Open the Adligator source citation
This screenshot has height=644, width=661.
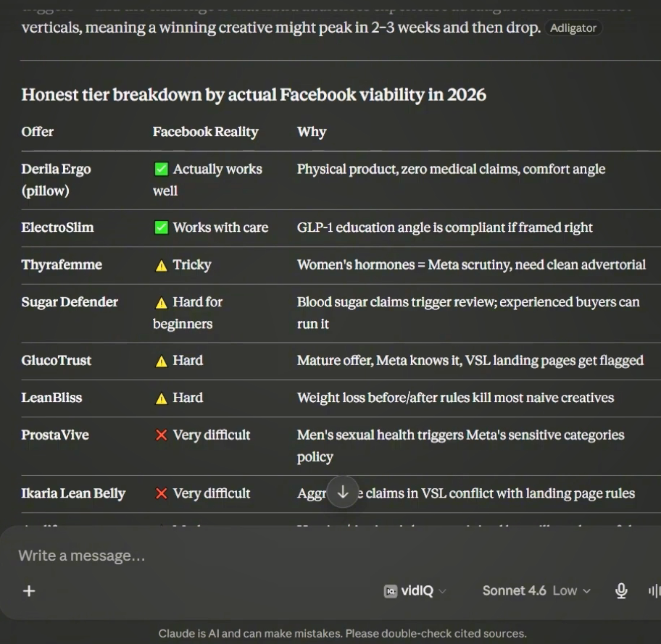pyautogui.click(x=573, y=28)
